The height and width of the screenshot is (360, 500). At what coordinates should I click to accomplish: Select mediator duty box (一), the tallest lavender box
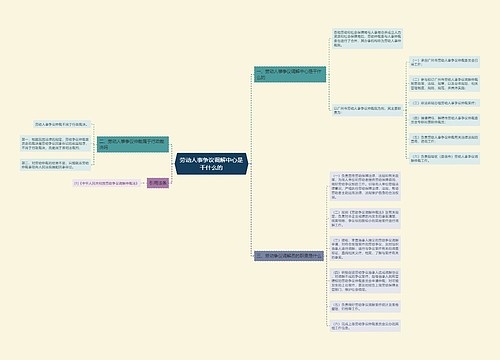[365, 186]
